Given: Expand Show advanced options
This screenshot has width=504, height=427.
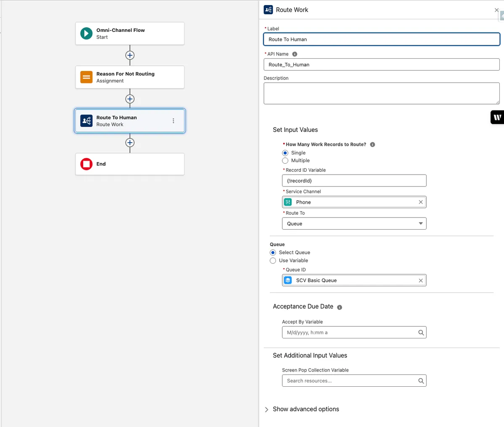Looking at the screenshot, I should pos(266,409).
